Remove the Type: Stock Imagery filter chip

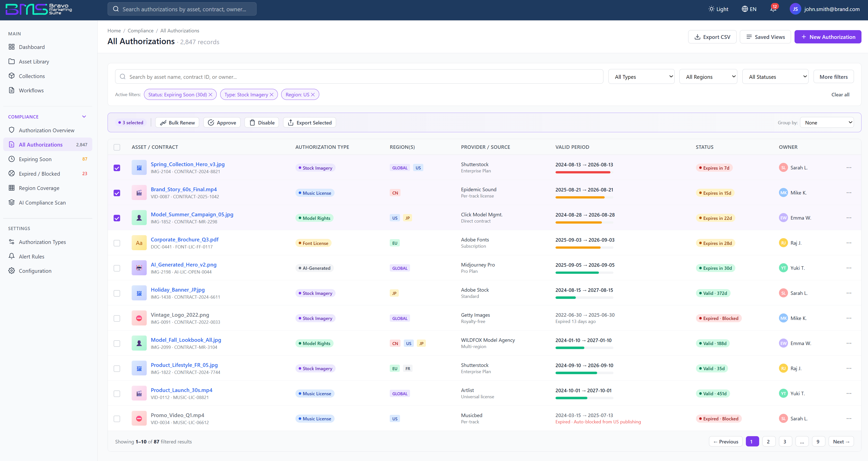point(272,95)
